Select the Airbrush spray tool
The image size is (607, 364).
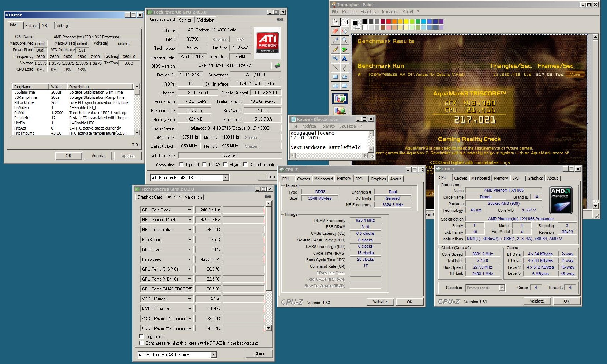[x=336, y=59]
